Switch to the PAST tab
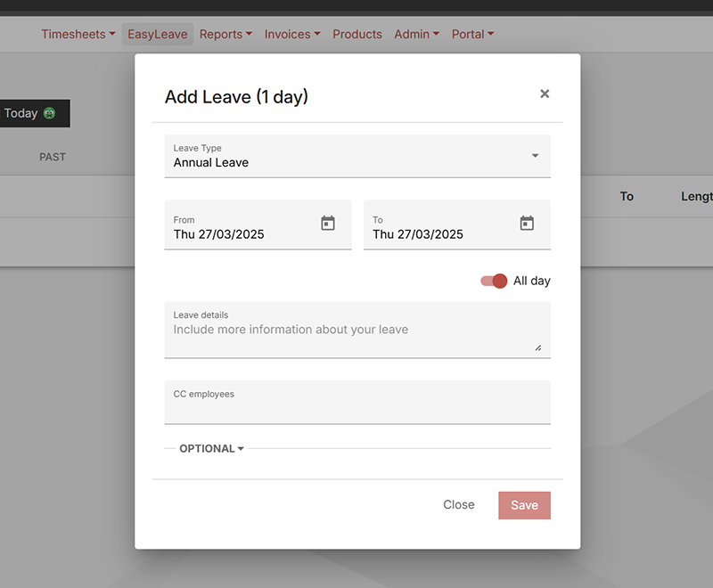 coord(53,157)
